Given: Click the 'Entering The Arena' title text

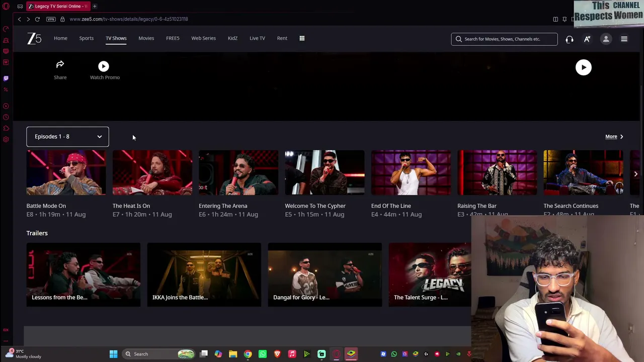Looking at the screenshot, I should pos(223,206).
